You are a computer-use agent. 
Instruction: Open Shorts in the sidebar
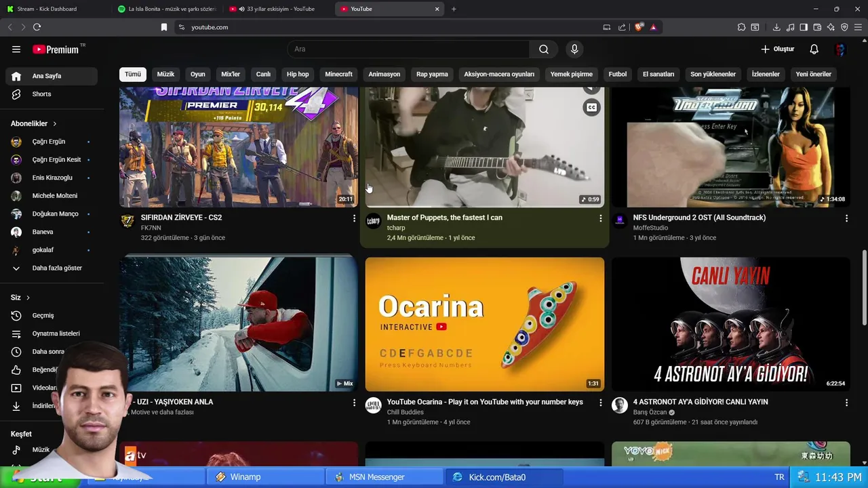[x=52, y=94]
